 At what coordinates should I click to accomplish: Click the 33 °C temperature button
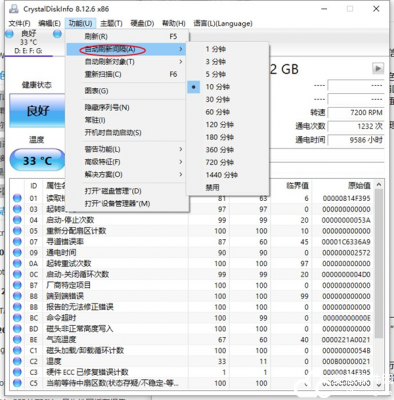37,161
